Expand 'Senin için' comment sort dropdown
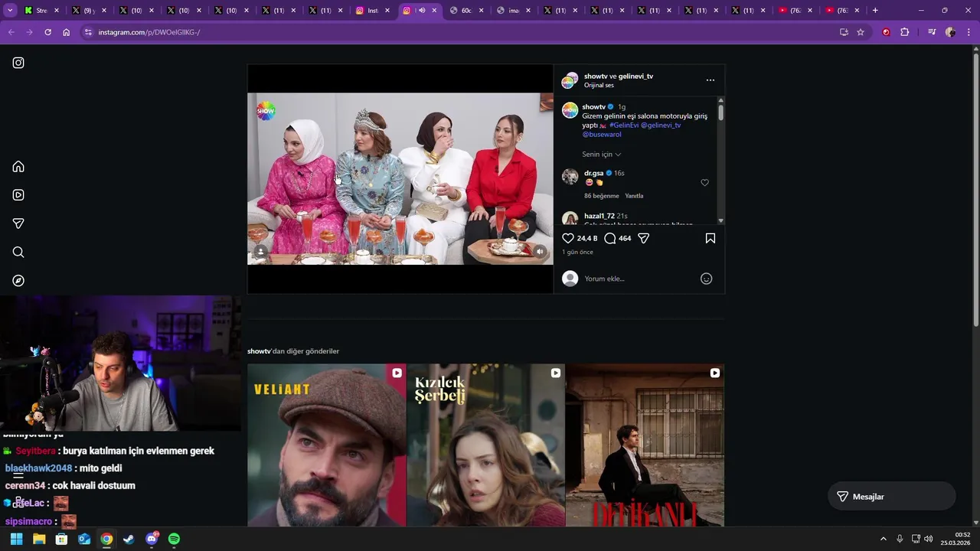Image resolution: width=980 pixels, height=551 pixels. pos(601,155)
